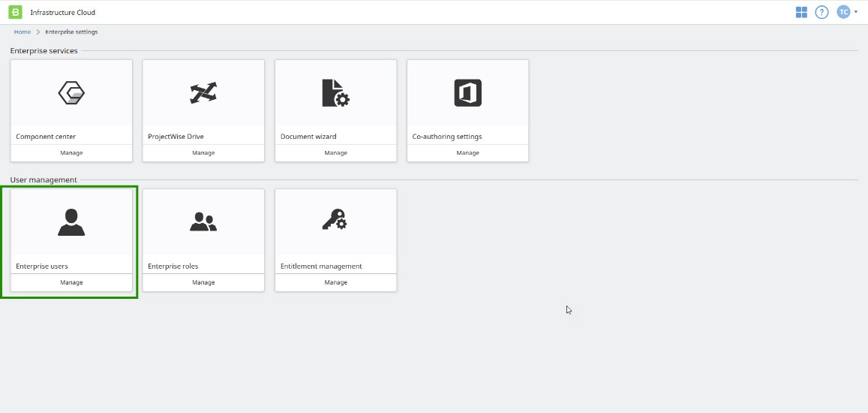Viewport: 868px width, 413px height.
Task: Expand the user profile dropdown arrow
Action: pyautogui.click(x=856, y=12)
